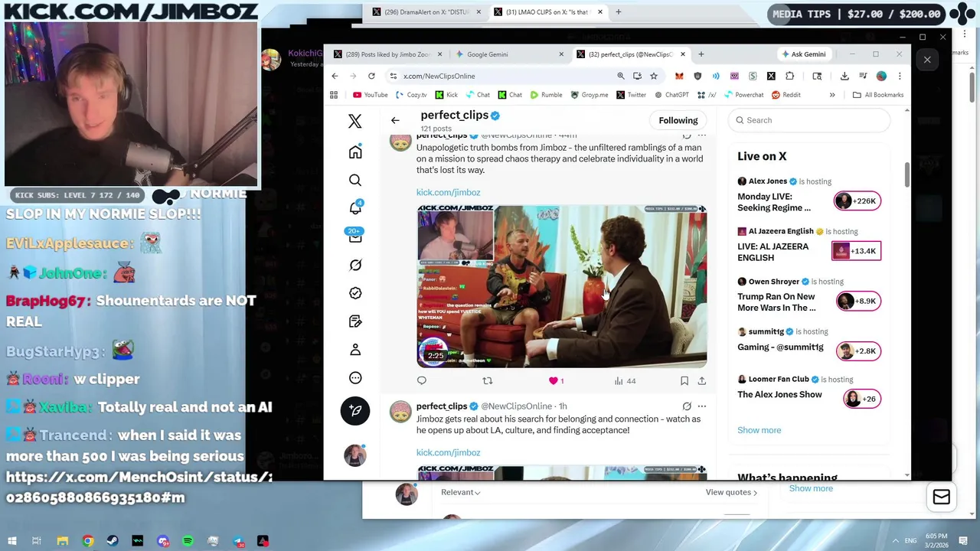Go back in Chrome browser
Image resolution: width=980 pixels, height=551 pixels.
[335, 76]
